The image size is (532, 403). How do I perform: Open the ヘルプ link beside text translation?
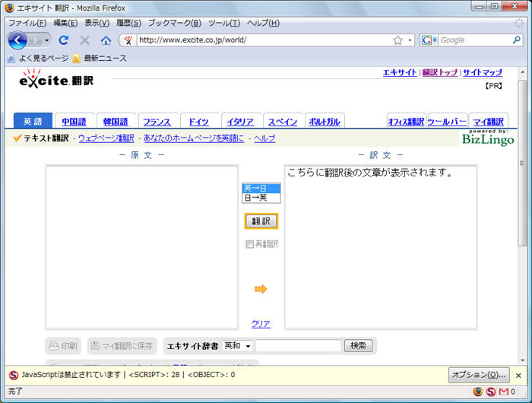tap(264, 138)
